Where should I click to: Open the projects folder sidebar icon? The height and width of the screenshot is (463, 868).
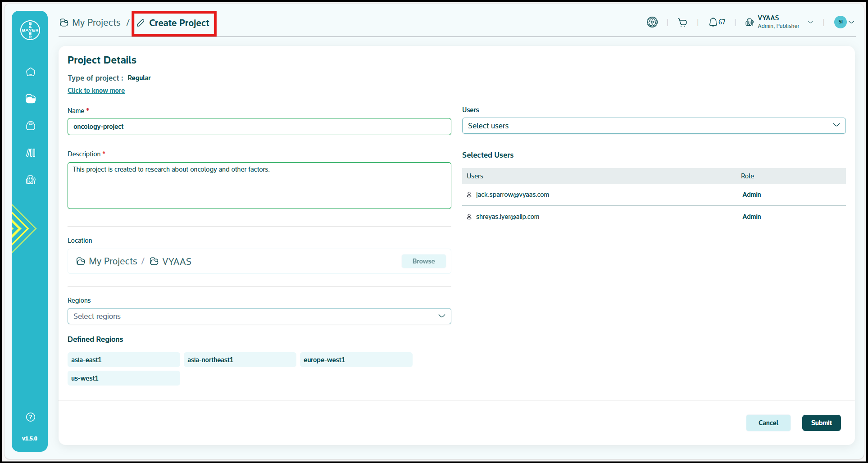point(31,99)
